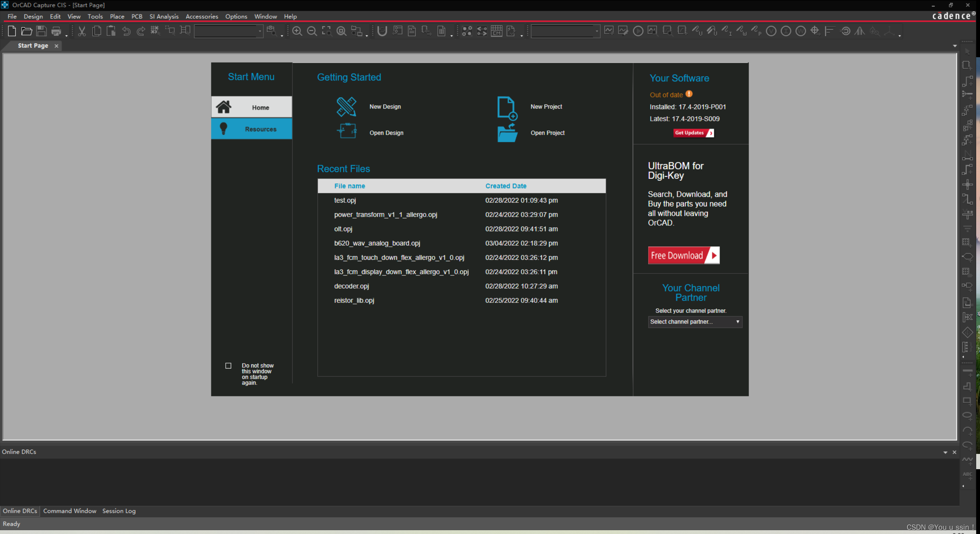
Task: Open the part search combo box dropdown arrow
Action: pos(260,31)
